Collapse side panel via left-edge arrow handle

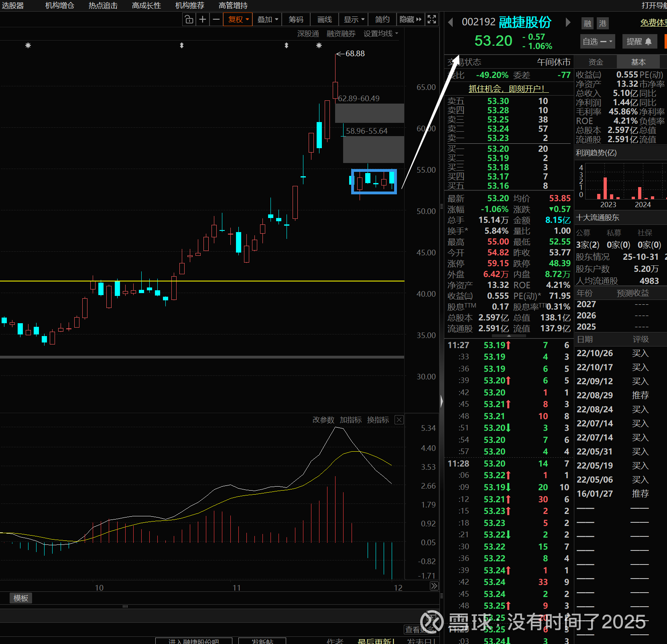click(441, 401)
